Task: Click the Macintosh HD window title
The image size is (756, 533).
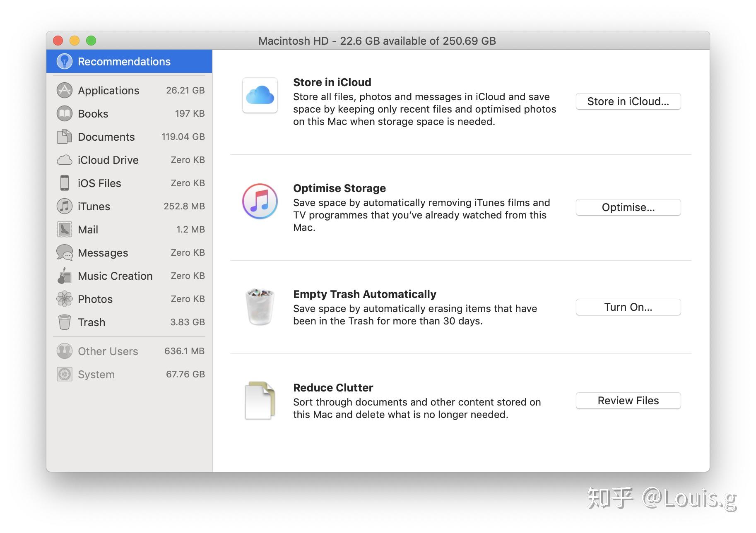Action: (x=377, y=41)
